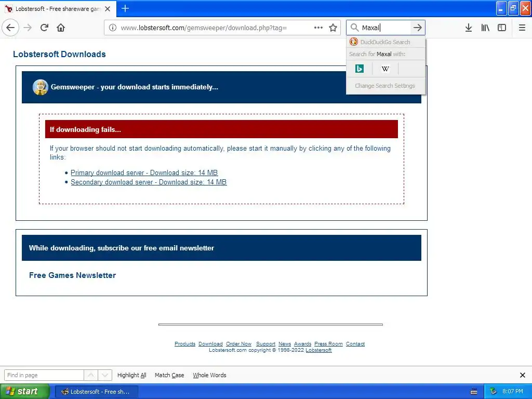
Task: Open Contact footer link
Action: coord(355,344)
